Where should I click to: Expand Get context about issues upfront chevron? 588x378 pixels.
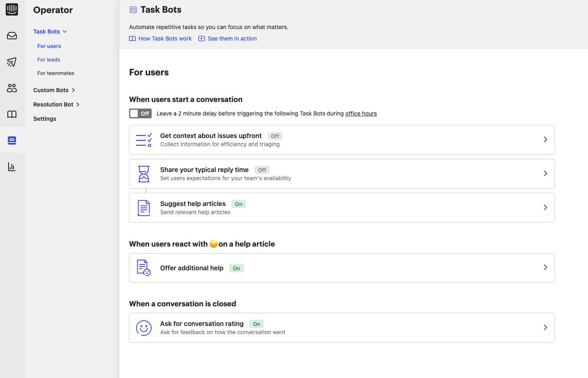coord(545,140)
